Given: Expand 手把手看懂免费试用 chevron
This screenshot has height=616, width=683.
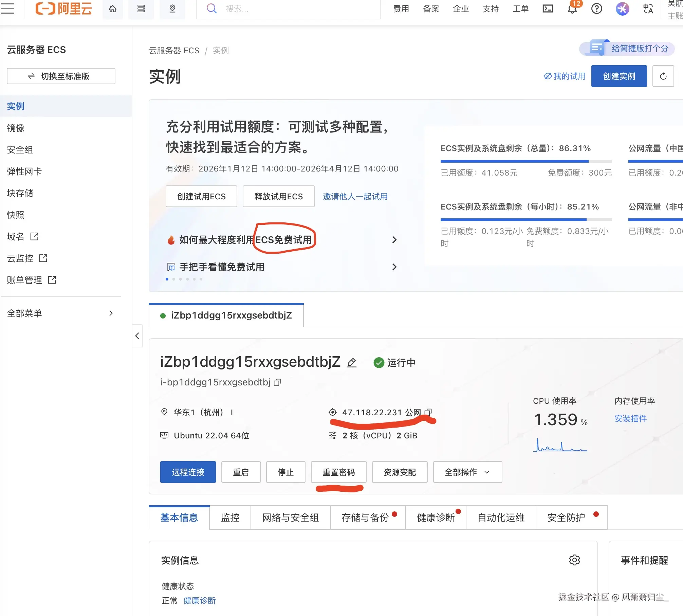Looking at the screenshot, I should [x=394, y=267].
